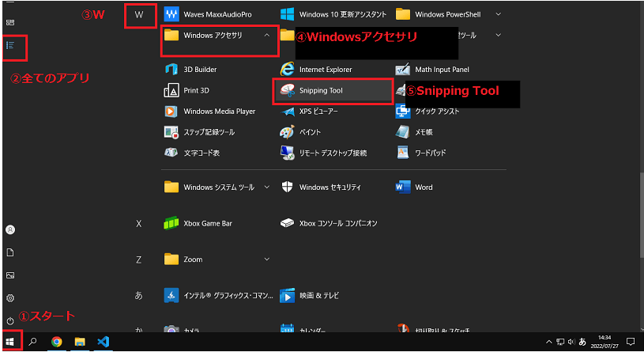Open 文字コード表
Screen dimensions: 644x356
[x=192, y=153]
